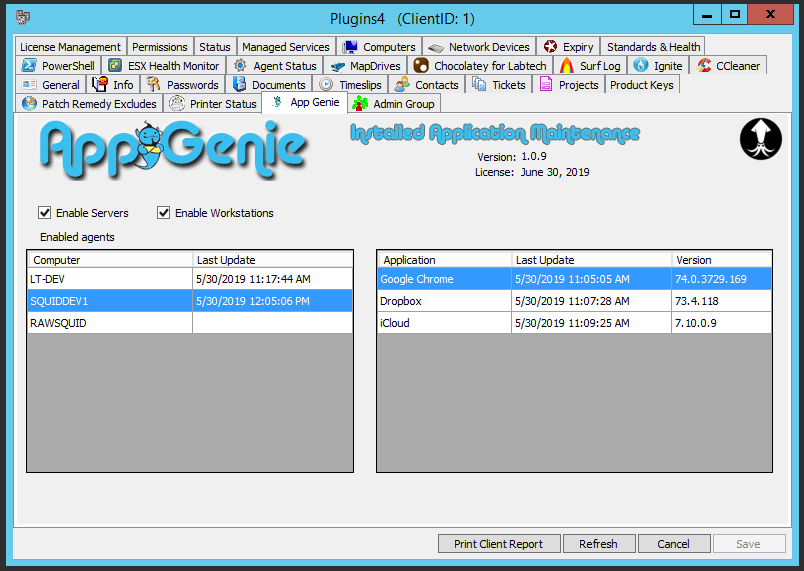Select the iCloud application row
Screen dimensions: 804x571
coord(574,323)
